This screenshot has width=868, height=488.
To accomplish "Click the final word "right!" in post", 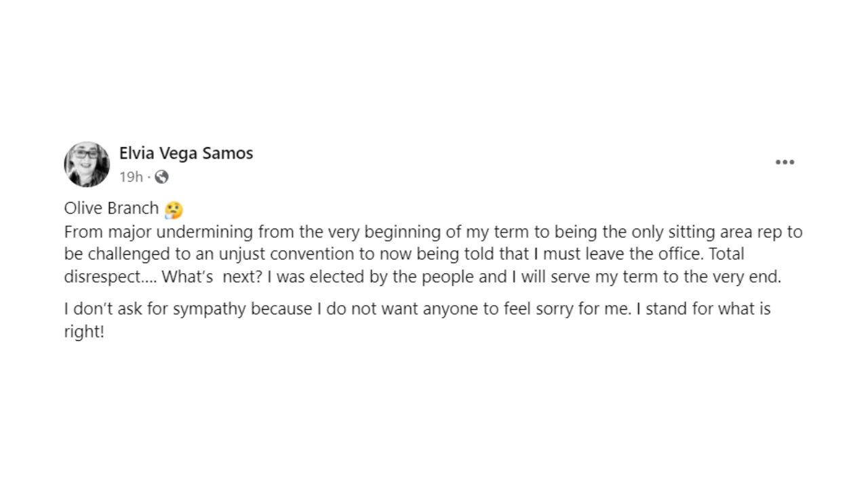I will coord(84,333).
